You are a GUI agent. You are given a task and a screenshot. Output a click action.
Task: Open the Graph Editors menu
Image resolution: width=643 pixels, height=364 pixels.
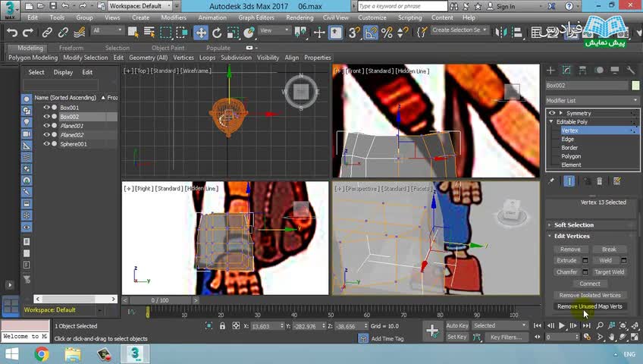pos(256,17)
